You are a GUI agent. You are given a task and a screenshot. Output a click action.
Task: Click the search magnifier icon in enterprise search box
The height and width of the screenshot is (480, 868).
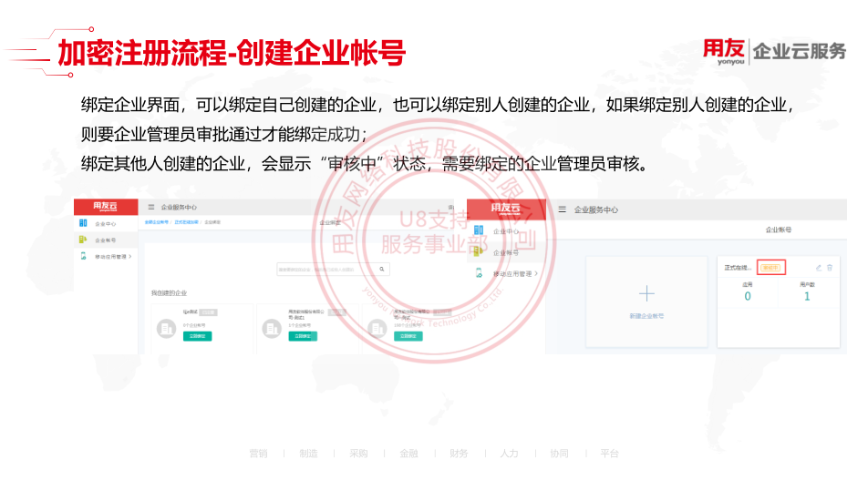(x=381, y=270)
